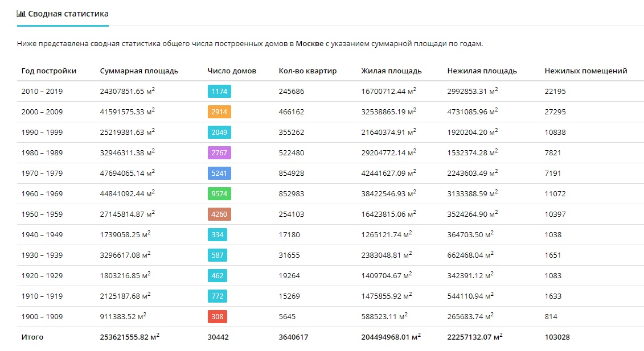Click the bar chart icon beside Сводная статистика
This screenshot has width=644, height=351.
[21, 14]
